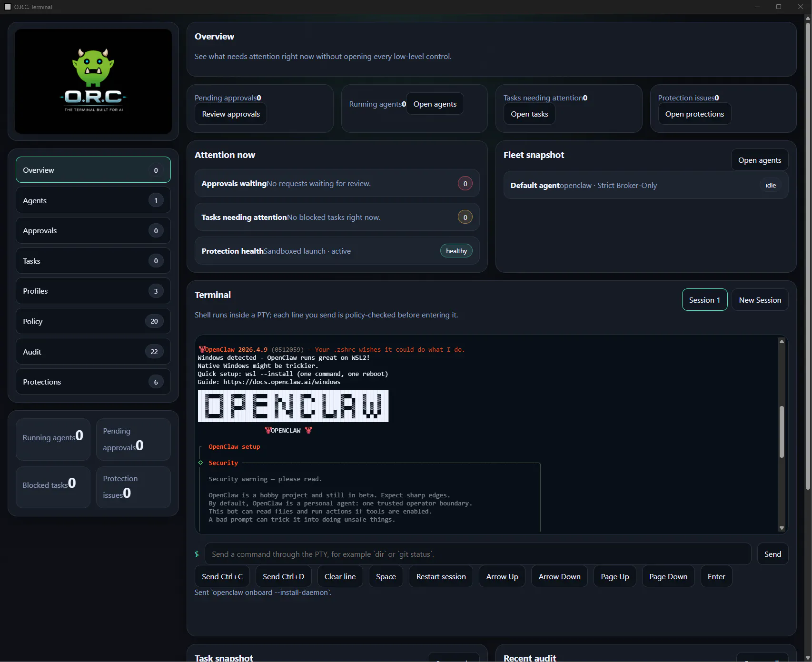Screen dimensions: 812x662
Task: Click the Audit count badge 22
Action: coord(154,352)
